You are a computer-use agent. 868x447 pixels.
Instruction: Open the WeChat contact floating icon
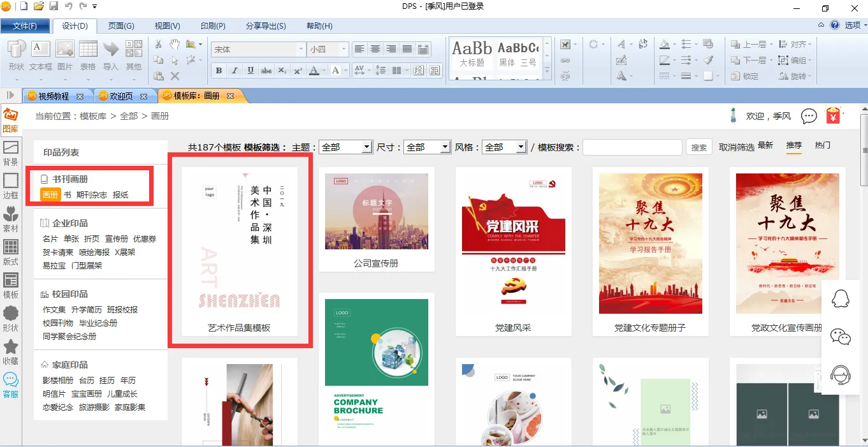point(840,337)
